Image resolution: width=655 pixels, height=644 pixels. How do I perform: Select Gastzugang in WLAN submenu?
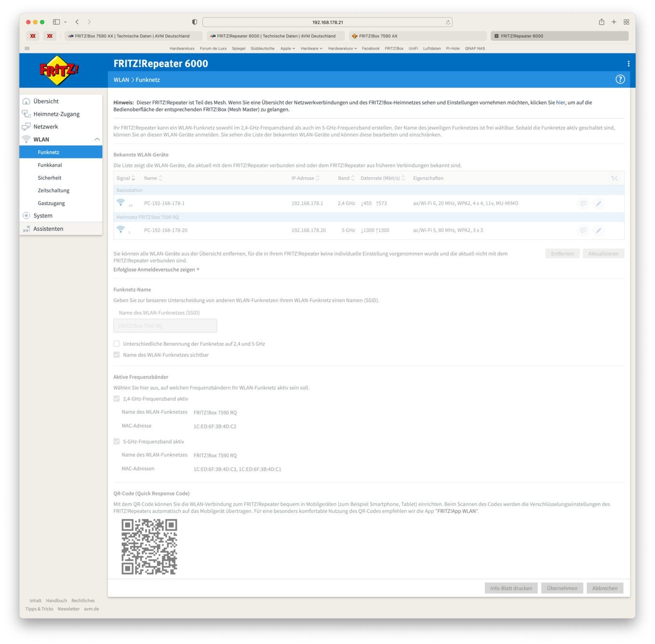click(51, 203)
